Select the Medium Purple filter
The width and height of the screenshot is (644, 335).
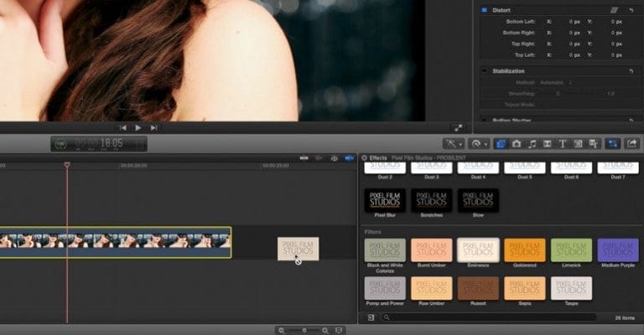coord(618,250)
